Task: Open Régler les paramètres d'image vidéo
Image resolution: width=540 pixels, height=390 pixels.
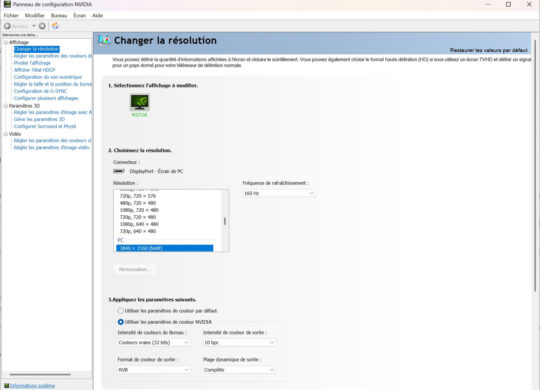Action: [51, 147]
